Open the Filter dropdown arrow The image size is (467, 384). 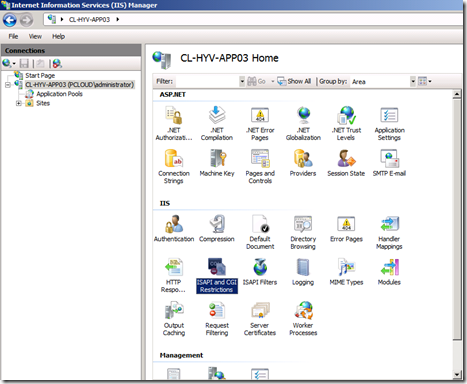click(x=242, y=81)
